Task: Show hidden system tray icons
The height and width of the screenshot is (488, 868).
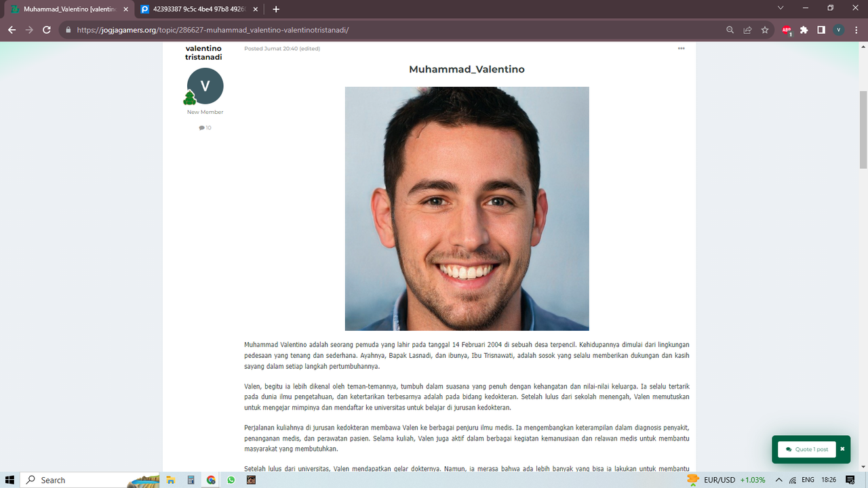Action: point(778,480)
